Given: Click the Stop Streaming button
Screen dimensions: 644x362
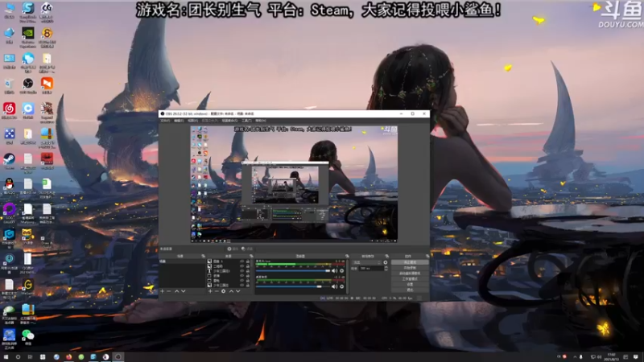Looking at the screenshot, I should point(410,262).
